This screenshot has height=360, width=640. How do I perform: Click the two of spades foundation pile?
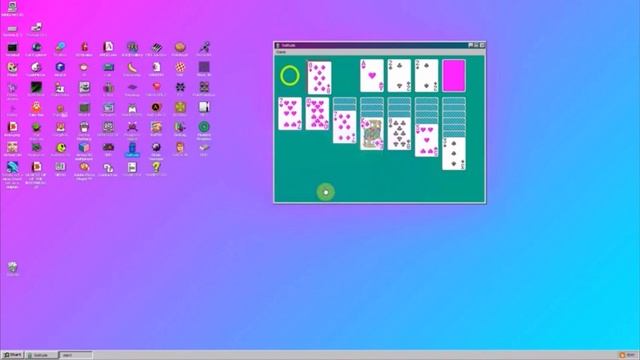click(426, 76)
